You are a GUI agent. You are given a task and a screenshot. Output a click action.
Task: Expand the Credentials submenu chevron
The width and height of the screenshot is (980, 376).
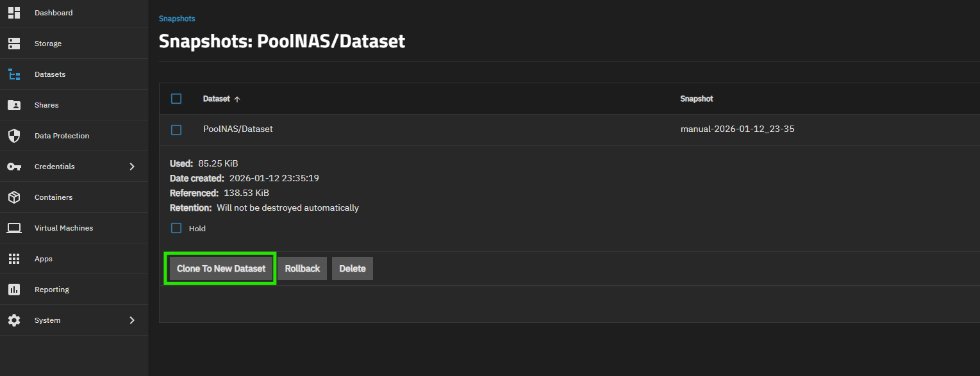click(132, 167)
